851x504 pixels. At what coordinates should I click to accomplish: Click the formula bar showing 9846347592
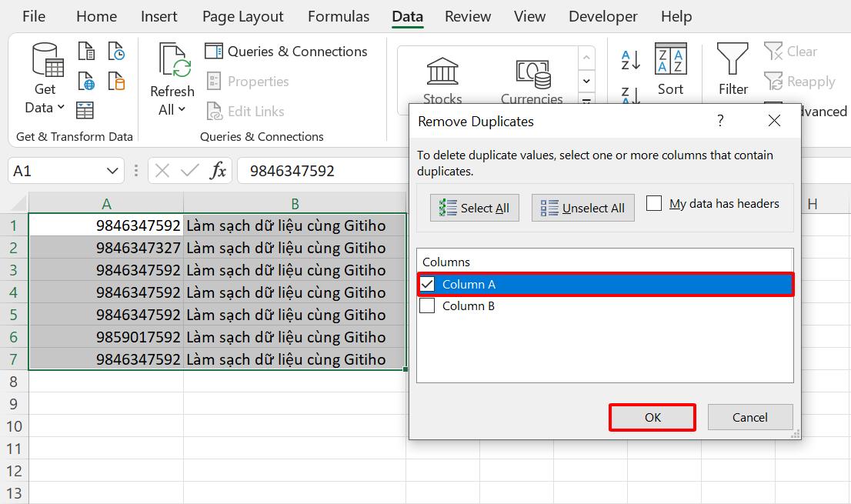click(x=323, y=171)
